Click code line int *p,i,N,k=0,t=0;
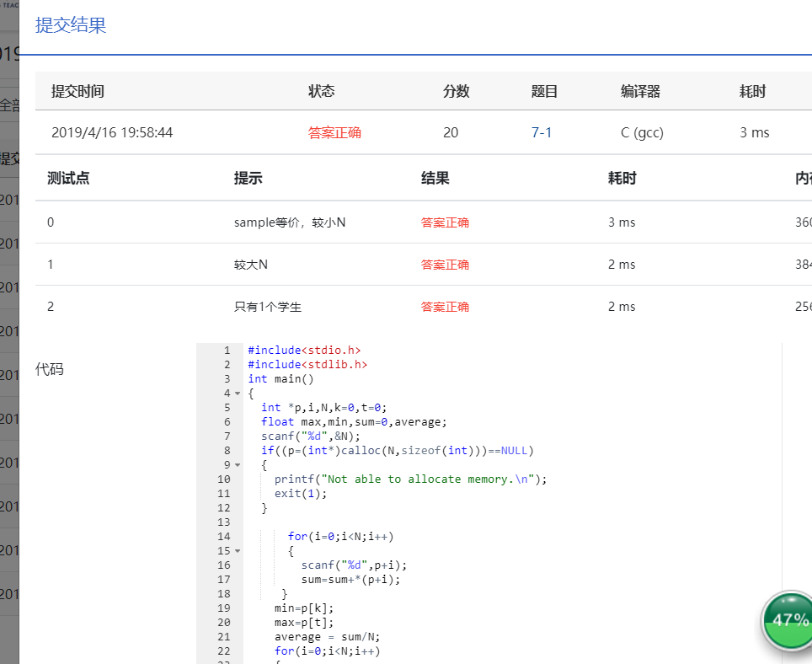 tap(323, 408)
